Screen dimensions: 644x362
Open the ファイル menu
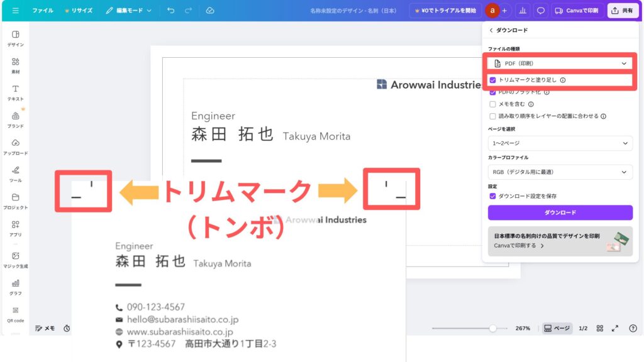pos(43,11)
